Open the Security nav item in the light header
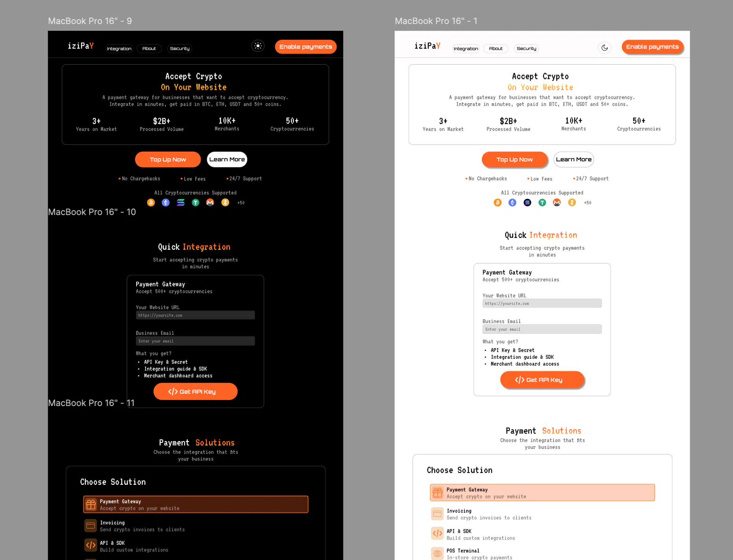The width and height of the screenshot is (733, 560). pos(526,48)
